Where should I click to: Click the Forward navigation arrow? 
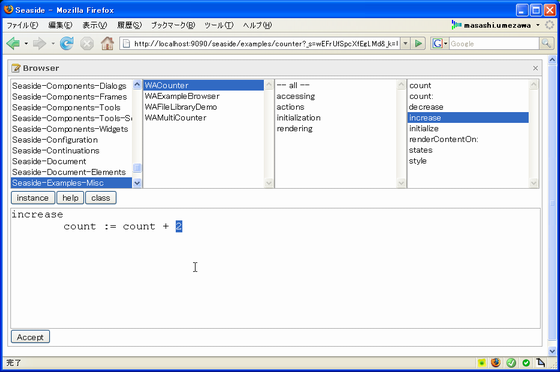39,44
